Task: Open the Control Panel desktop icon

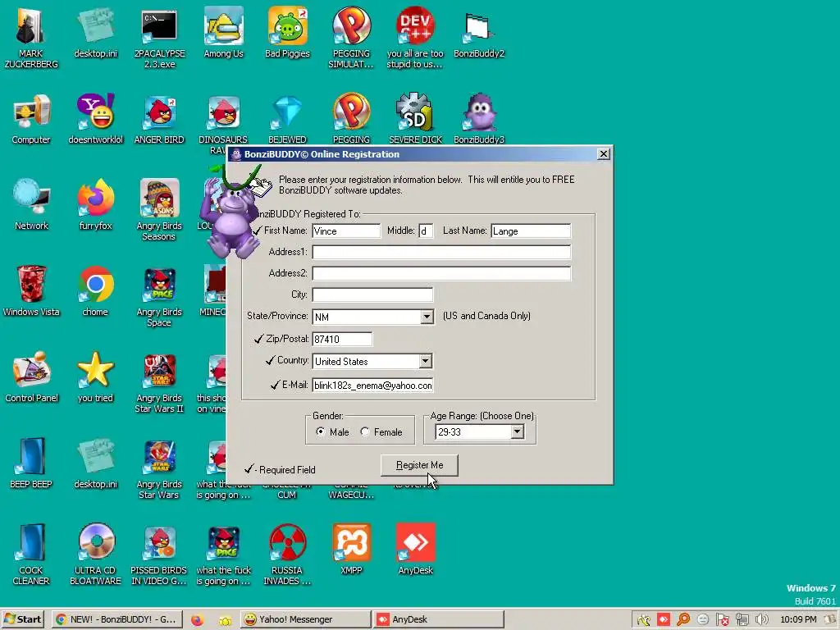Action: 31,377
